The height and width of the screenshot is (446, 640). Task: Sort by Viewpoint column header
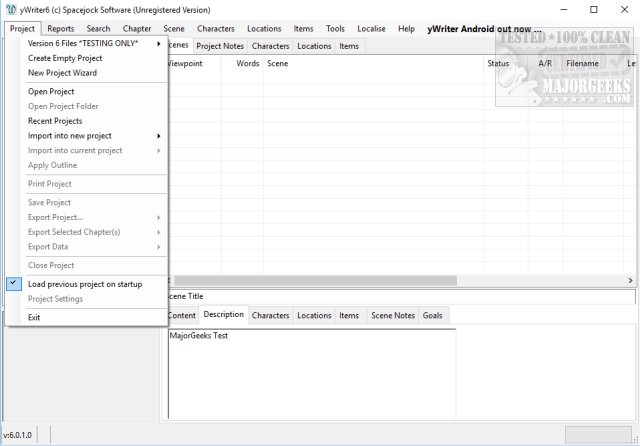click(x=194, y=64)
